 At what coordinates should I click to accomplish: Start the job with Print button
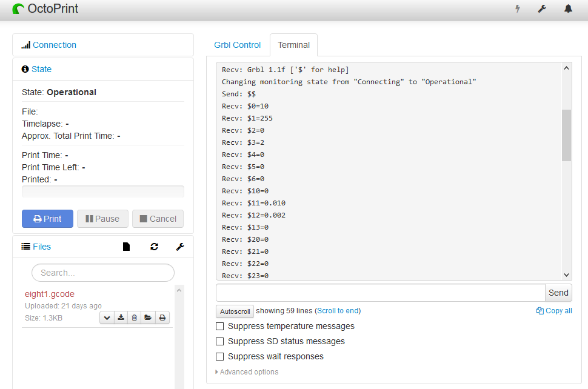coord(48,219)
